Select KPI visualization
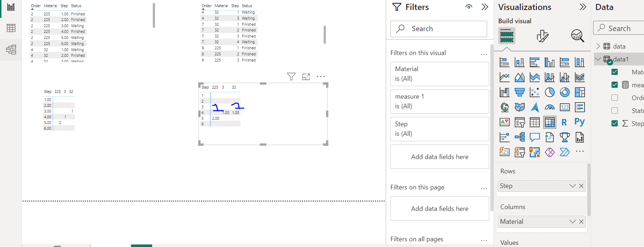644x247 pixels. tap(504, 122)
